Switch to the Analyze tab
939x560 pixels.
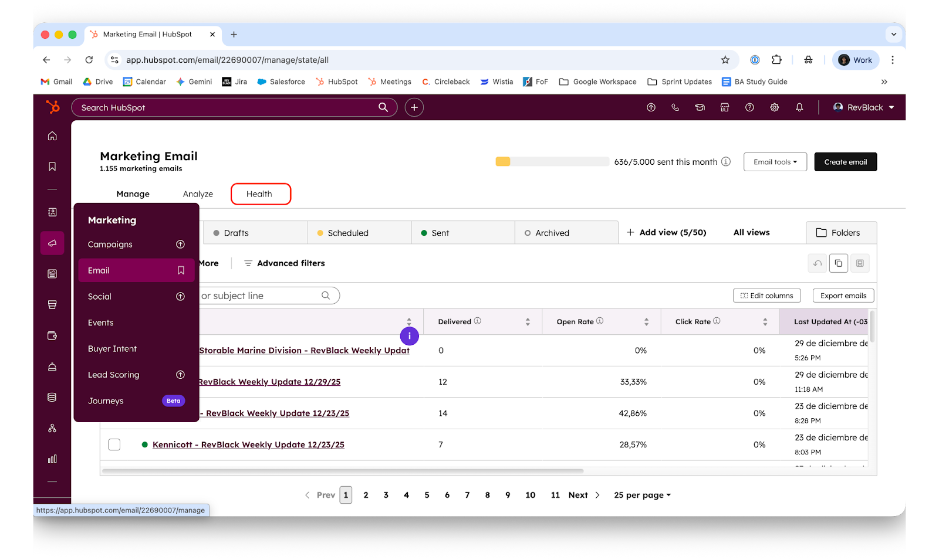point(198,194)
